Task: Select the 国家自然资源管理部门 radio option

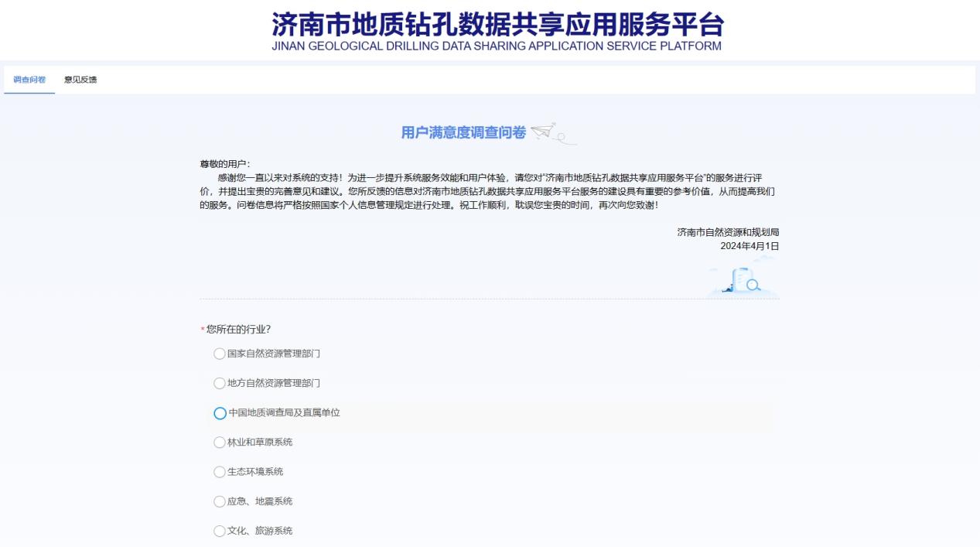Action: (220, 354)
